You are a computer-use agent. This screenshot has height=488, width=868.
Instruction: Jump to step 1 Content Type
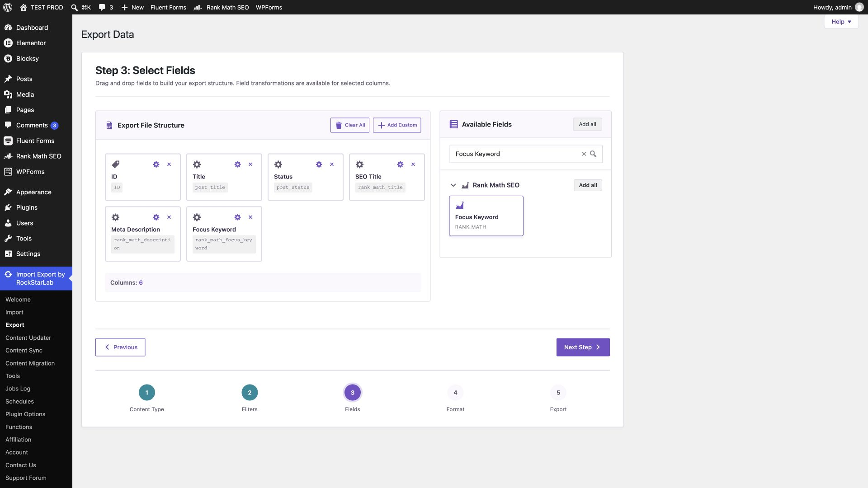coord(146,393)
